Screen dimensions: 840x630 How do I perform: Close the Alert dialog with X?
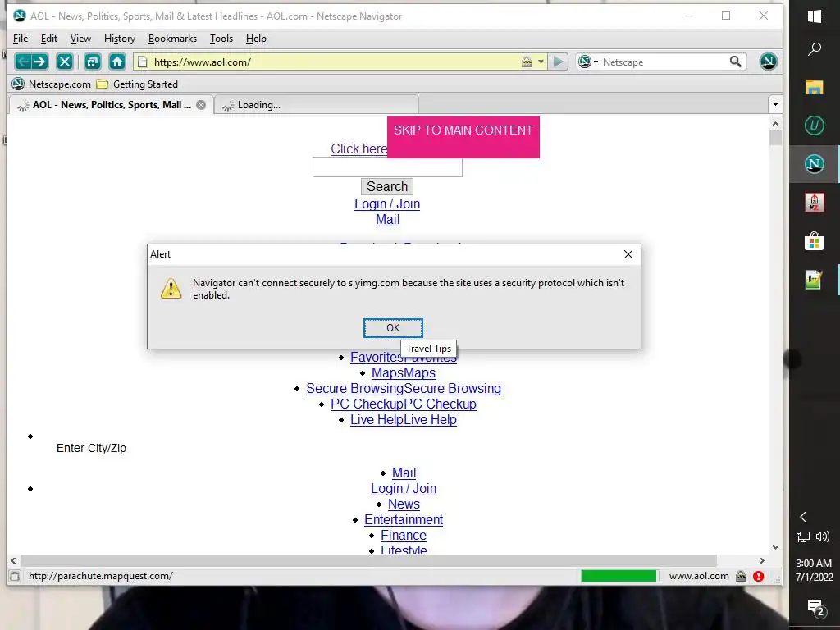click(628, 254)
